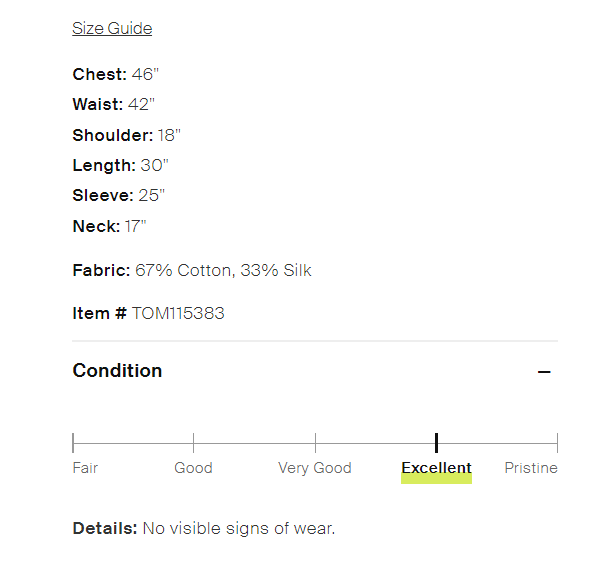Select the Fair condition label
Viewport: 612px width, 564px height.
[86, 468]
